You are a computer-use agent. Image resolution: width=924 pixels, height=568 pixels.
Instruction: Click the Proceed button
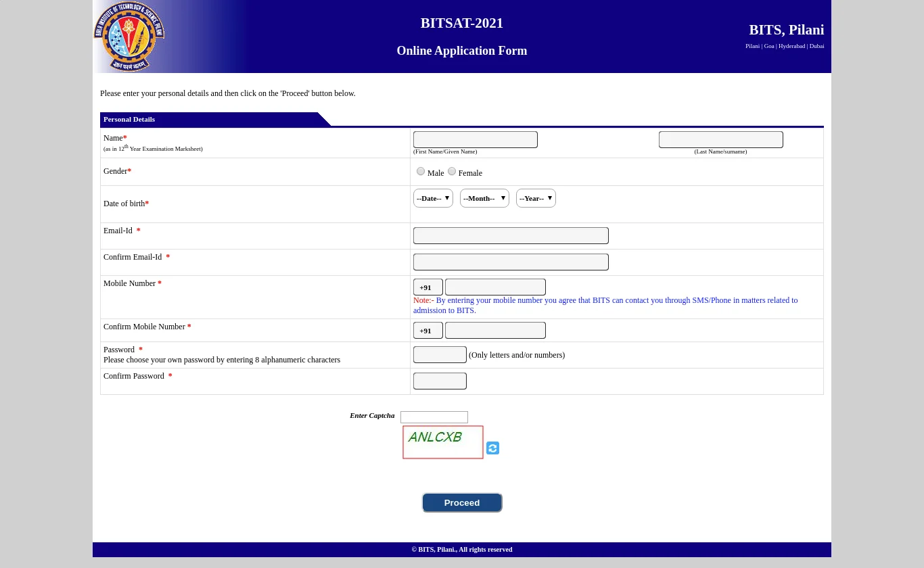(x=462, y=502)
